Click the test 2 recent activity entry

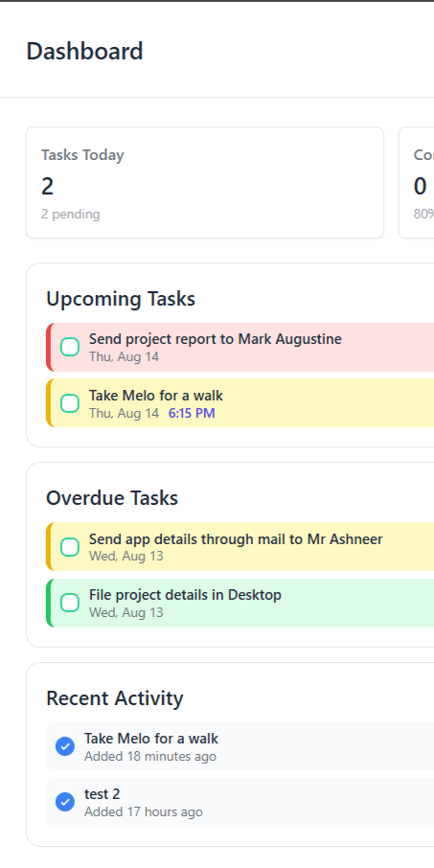[240, 802]
